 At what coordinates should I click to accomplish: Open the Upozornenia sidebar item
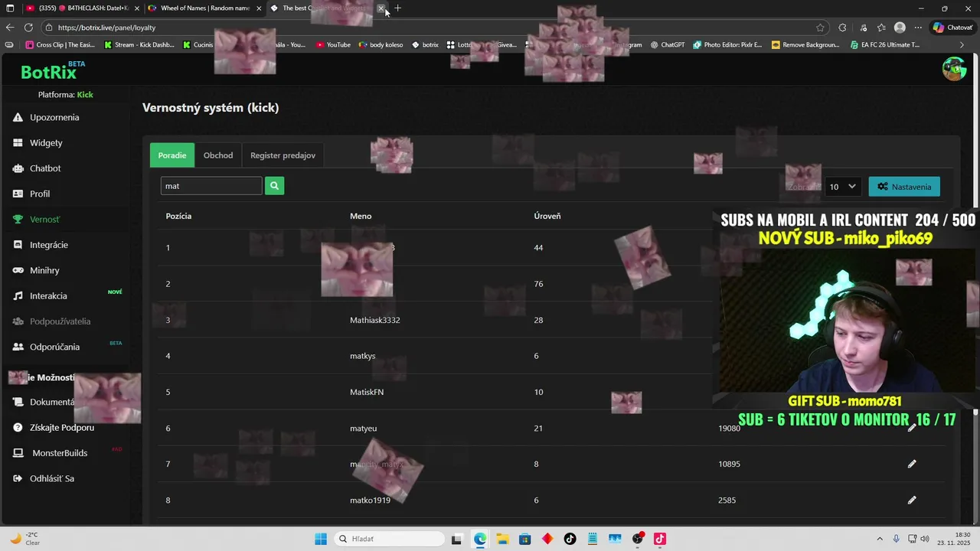tap(54, 117)
